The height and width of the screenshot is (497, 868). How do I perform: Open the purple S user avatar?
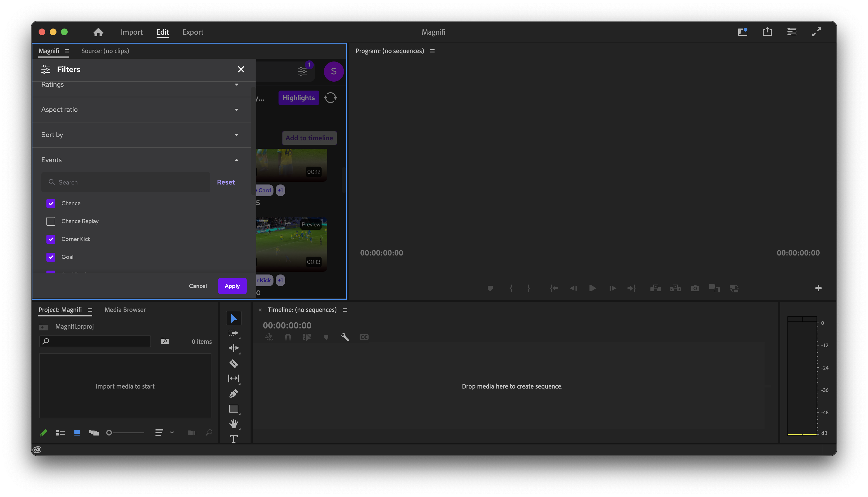tap(333, 71)
